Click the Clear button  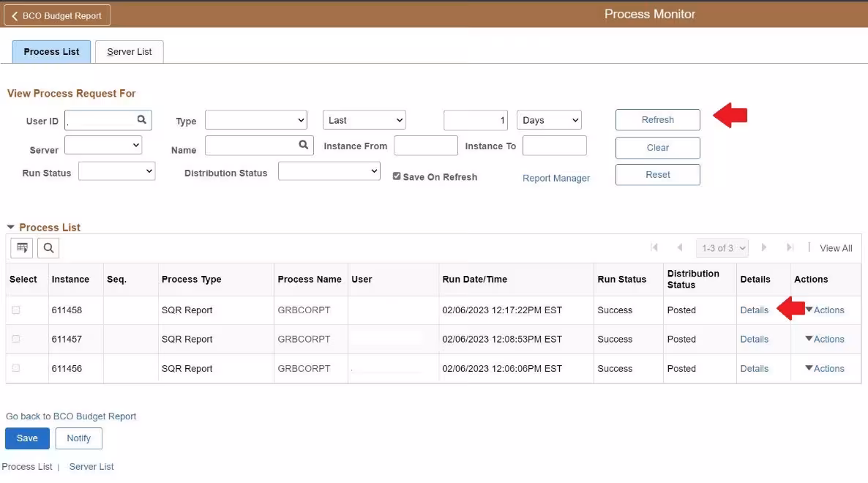click(658, 148)
